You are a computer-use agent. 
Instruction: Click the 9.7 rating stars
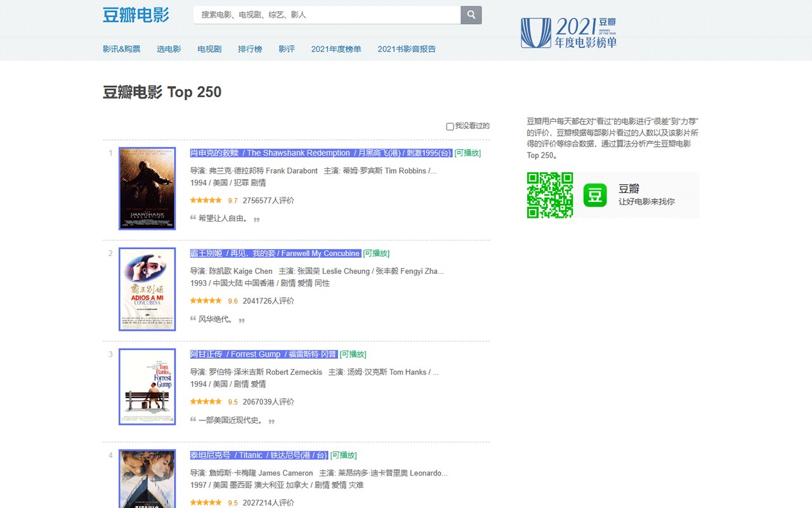point(206,200)
